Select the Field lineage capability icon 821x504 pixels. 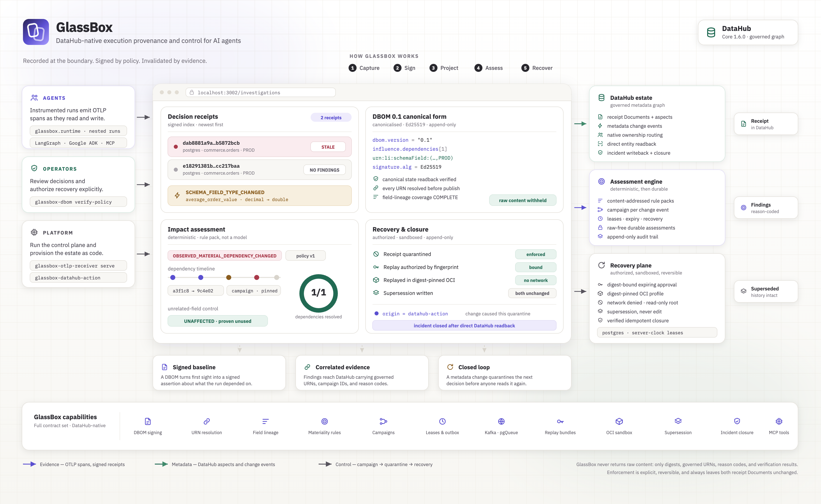click(x=265, y=421)
